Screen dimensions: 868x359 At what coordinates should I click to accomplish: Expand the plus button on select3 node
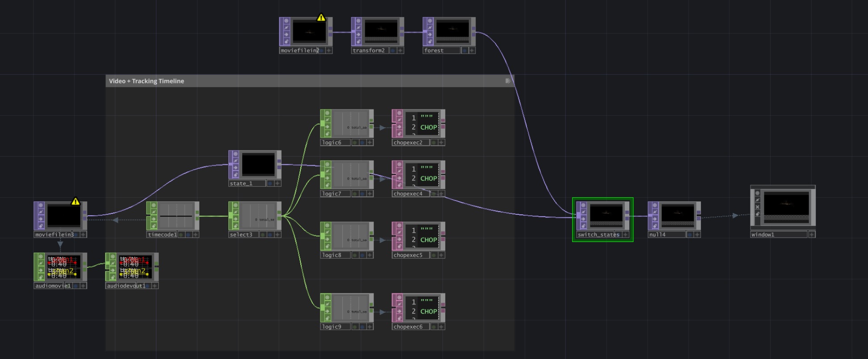278,235
